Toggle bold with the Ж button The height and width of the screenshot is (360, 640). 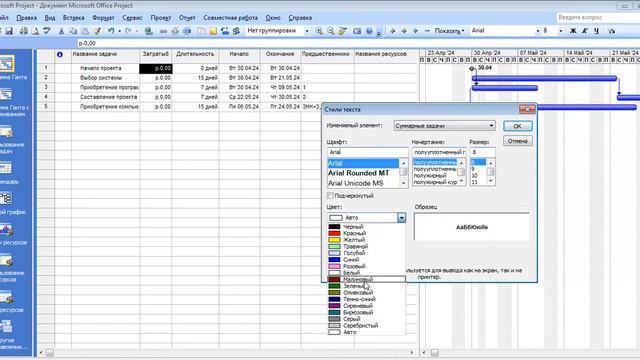tap(573, 31)
